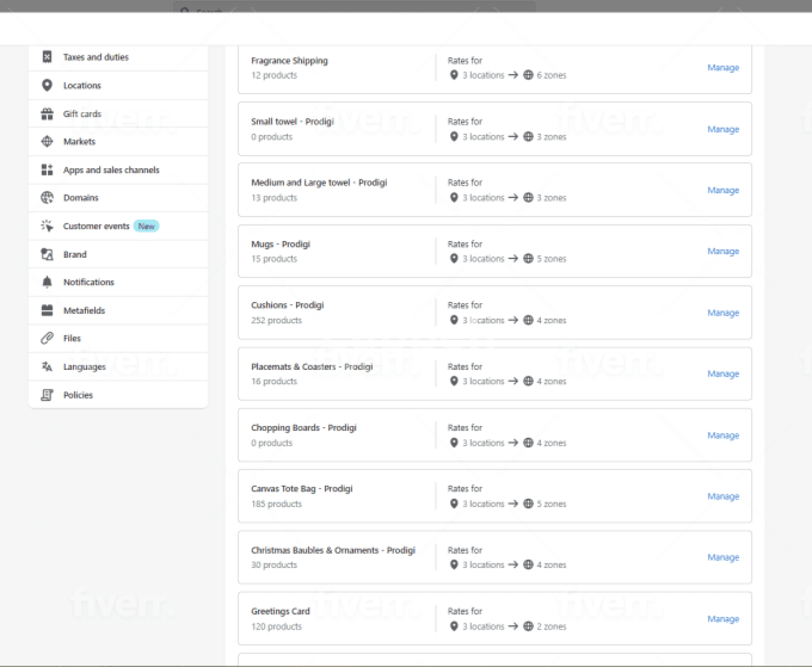Click Manage for Christmas Baubles & Ornaments
The width and height of the screenshot is (812, 667).
click(723, 557)
